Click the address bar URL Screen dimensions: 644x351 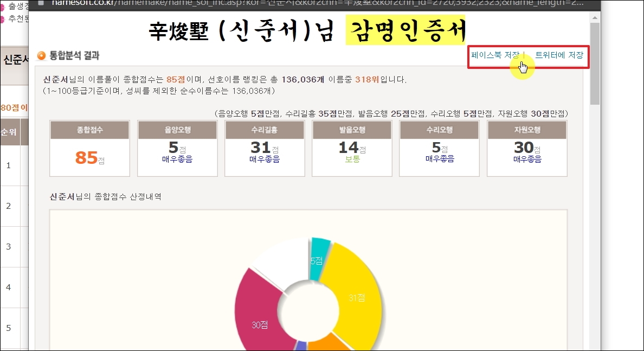[317, 3]
